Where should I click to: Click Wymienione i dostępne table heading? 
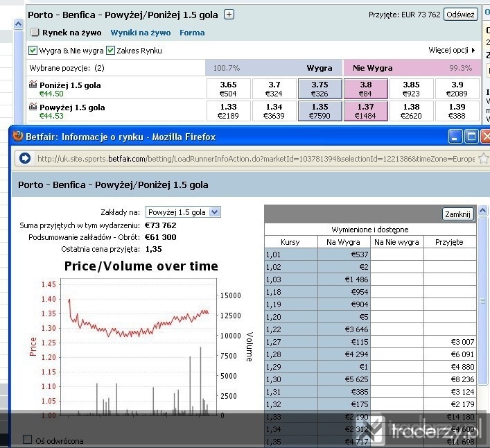[x=370, y=230]
